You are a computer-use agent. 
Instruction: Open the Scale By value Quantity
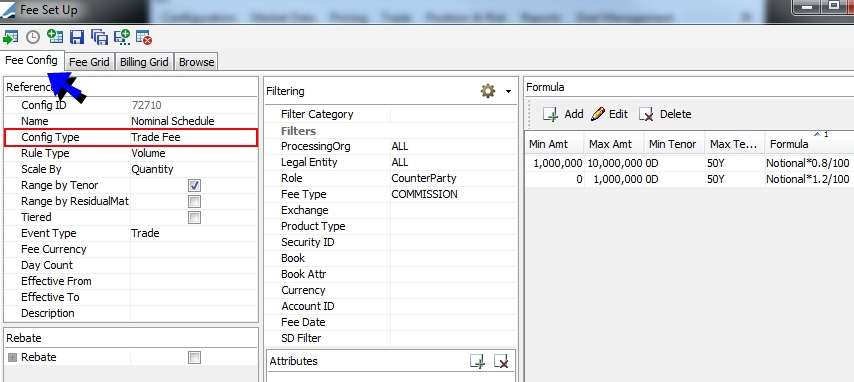point(193,169)
